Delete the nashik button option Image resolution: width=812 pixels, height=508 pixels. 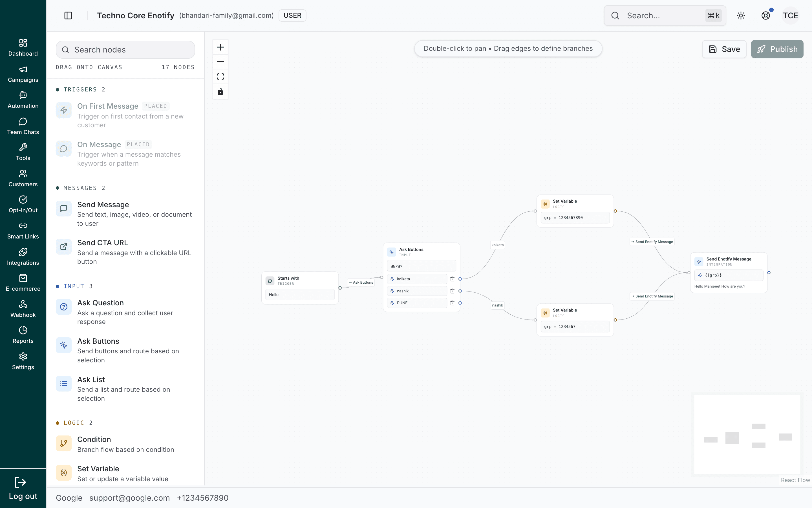[452, 291]
